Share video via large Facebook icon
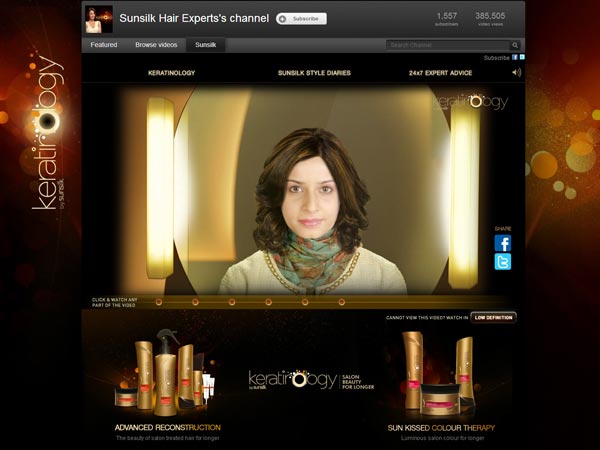 pos(503,243)
